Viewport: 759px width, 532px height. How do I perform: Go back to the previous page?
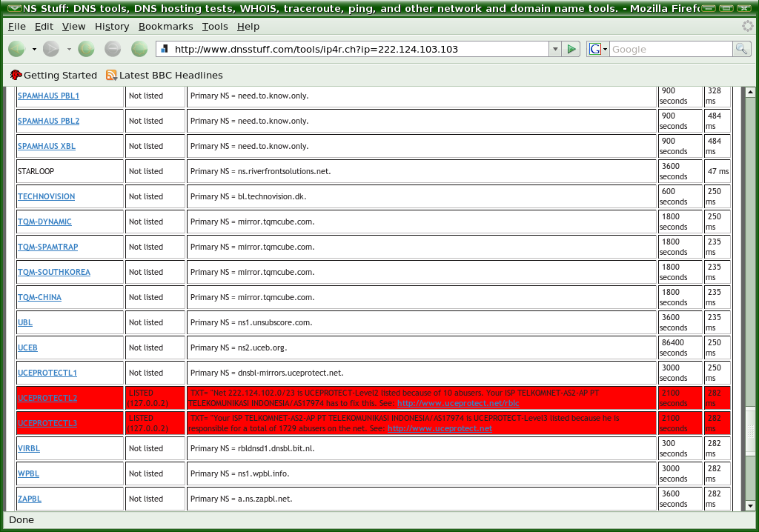click(16, 49)
